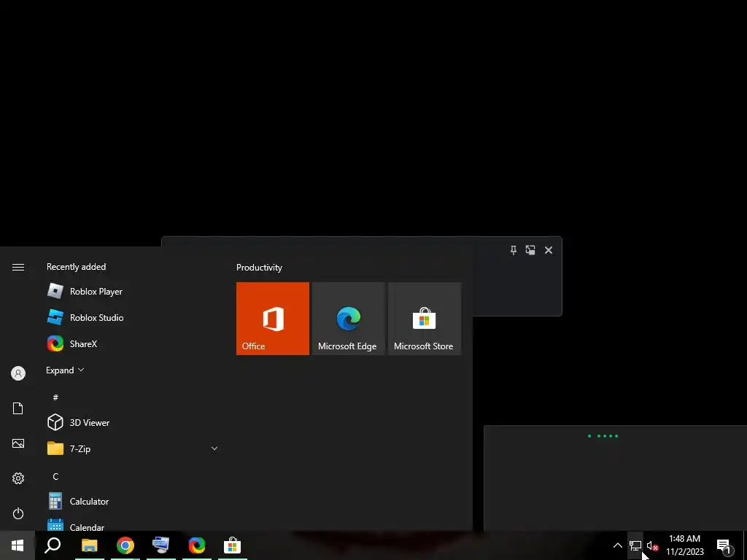This screenshot has height=560, width=747.
Task: Click the Windows Start button
Action: pyautogui.click(x=18, y=545)
